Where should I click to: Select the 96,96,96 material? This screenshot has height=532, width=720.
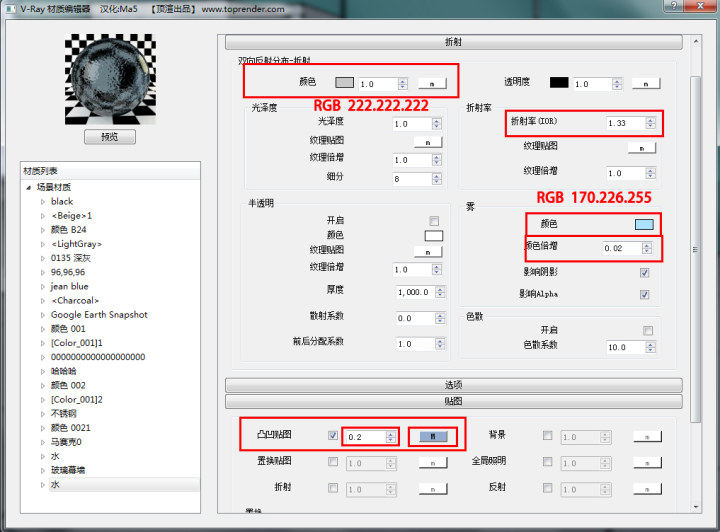(68, 272)
